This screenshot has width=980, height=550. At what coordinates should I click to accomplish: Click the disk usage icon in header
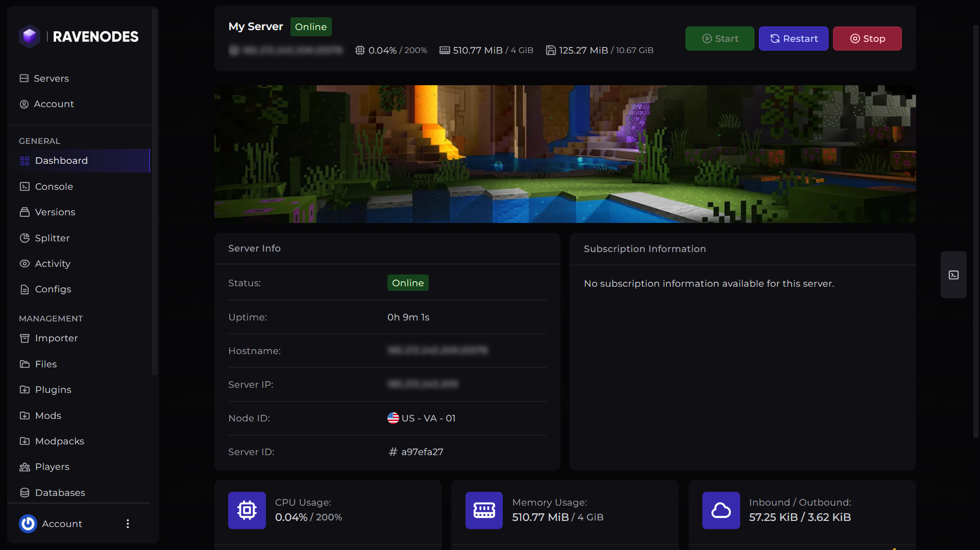(551, 50)
